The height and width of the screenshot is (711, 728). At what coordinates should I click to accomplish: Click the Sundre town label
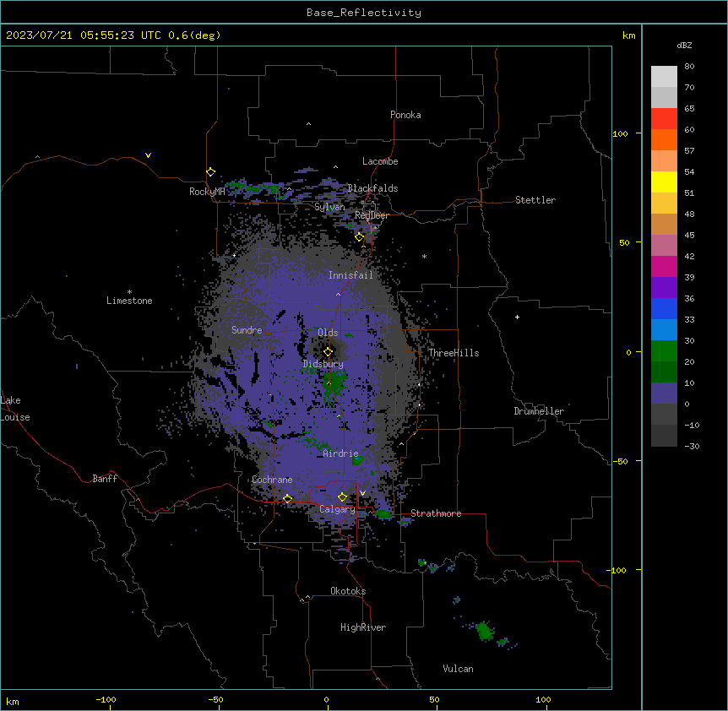pos(247,330)
